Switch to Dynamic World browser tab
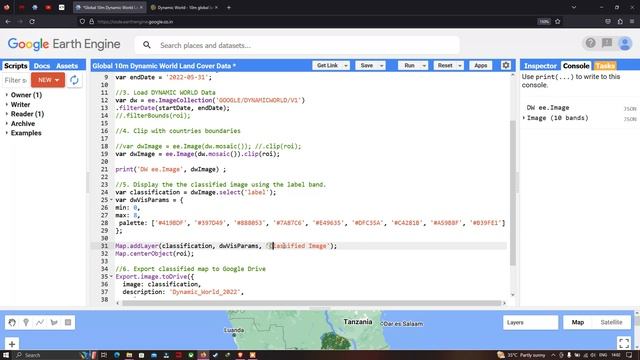640x360 pixels. 184,7
